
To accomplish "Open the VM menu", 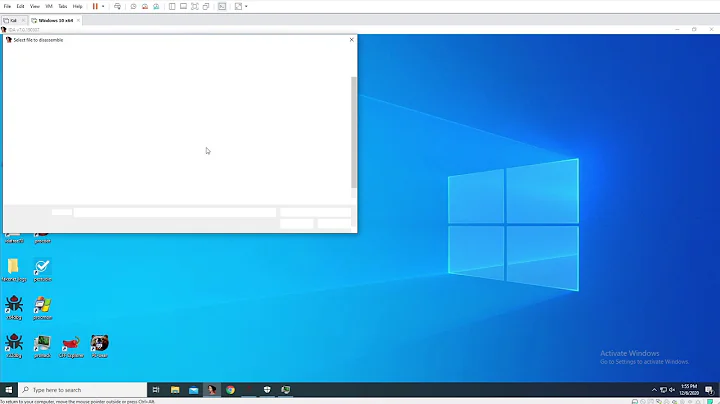I will (49, 6).
